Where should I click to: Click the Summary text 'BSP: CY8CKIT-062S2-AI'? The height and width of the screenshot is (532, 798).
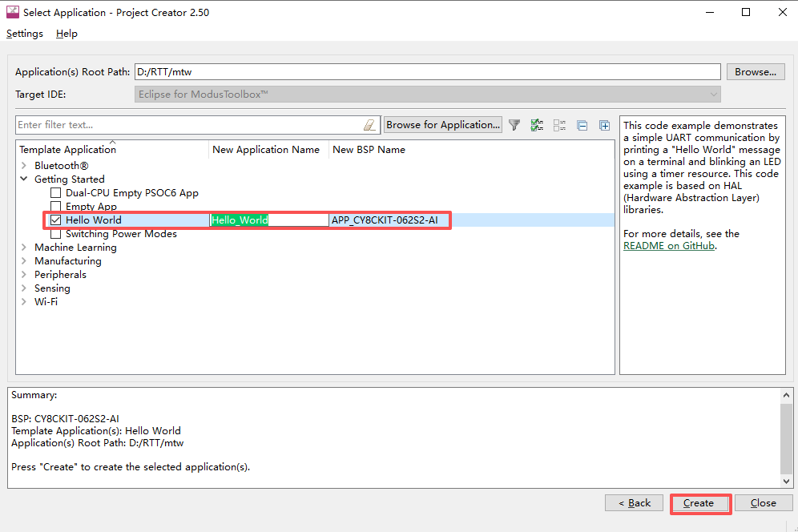click(65, 419)
